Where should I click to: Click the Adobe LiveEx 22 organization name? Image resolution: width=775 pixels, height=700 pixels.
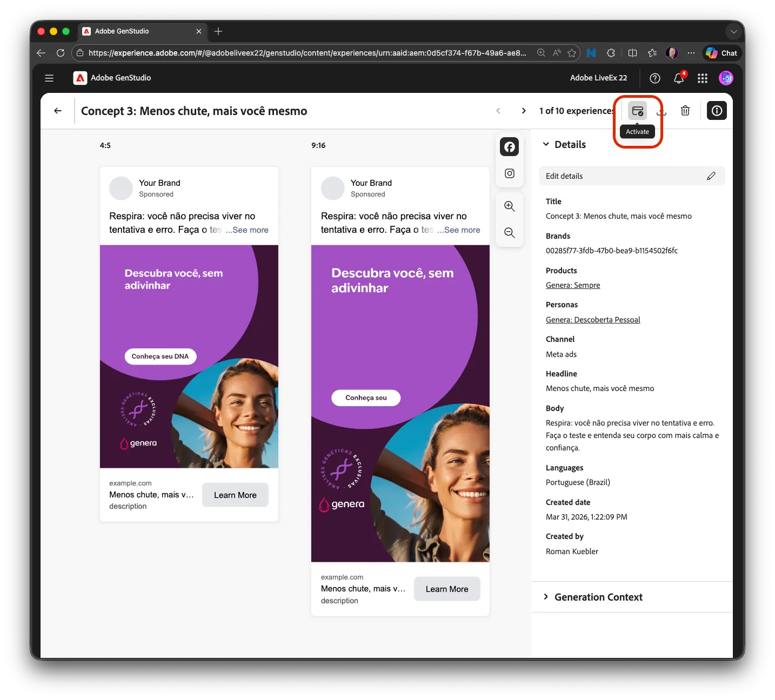(598, 78)
